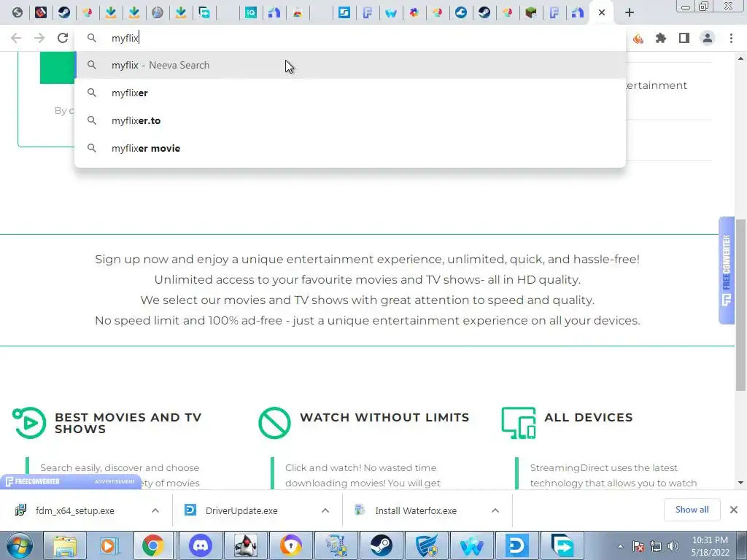Expand options for DriverUpdate.exe
The width and height of the screenshot is (747, 560).
325,510
